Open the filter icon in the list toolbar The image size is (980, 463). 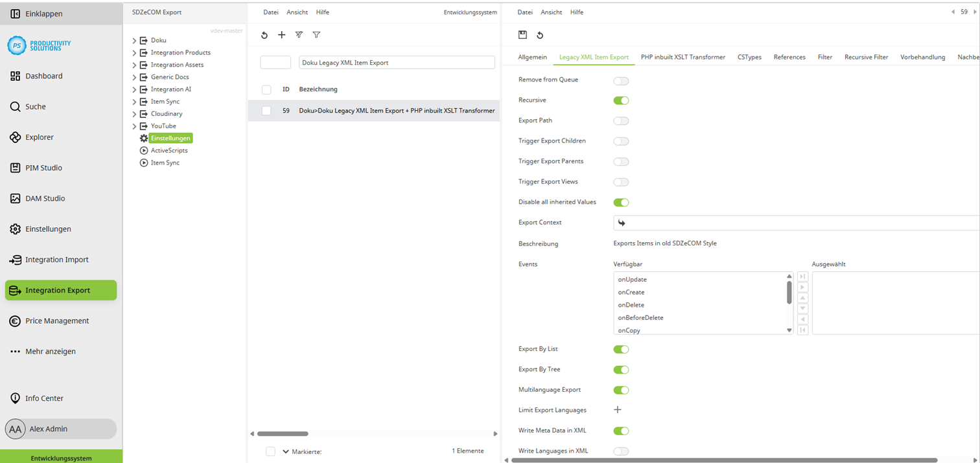click(x=316, y=35)
